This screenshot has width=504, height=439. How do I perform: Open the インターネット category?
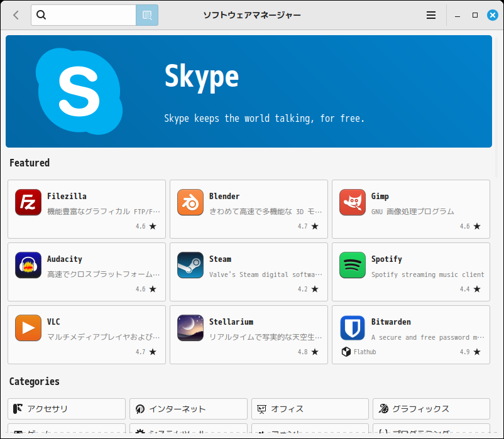(189, 409)
